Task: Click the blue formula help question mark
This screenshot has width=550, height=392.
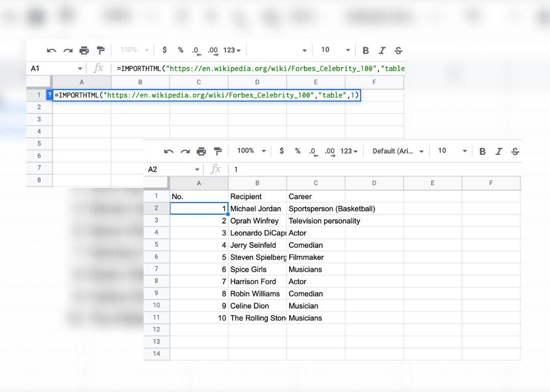Action: [49, 95]
